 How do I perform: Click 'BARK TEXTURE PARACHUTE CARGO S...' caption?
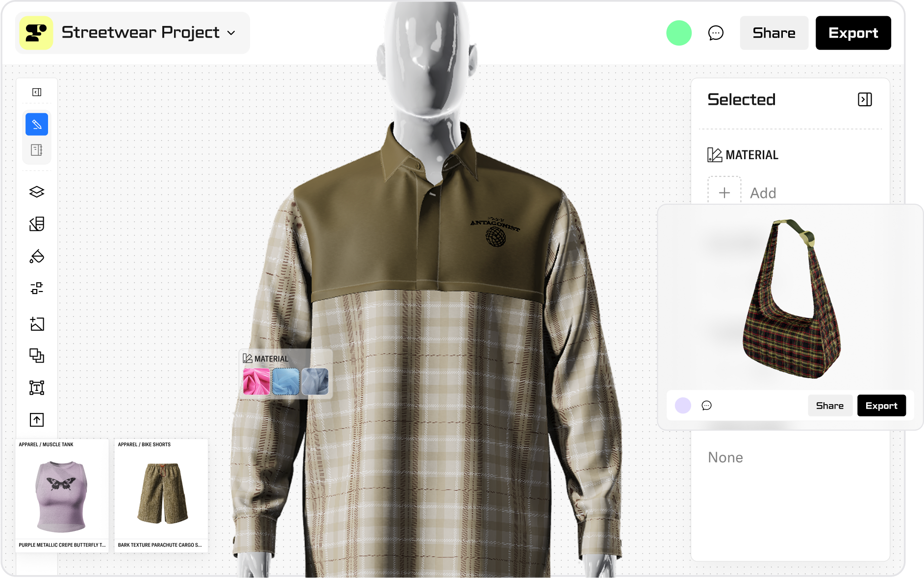coord(160,545)
